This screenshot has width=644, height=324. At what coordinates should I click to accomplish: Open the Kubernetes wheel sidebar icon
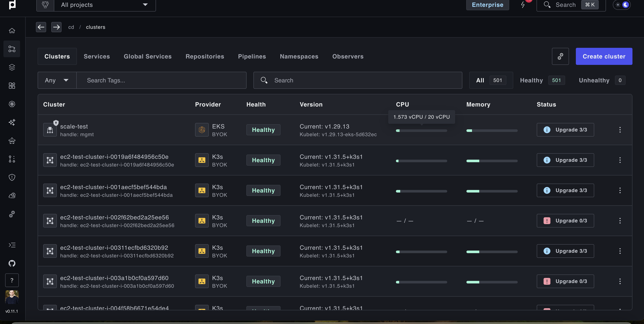pyautogui.click(x=12, y=104)
